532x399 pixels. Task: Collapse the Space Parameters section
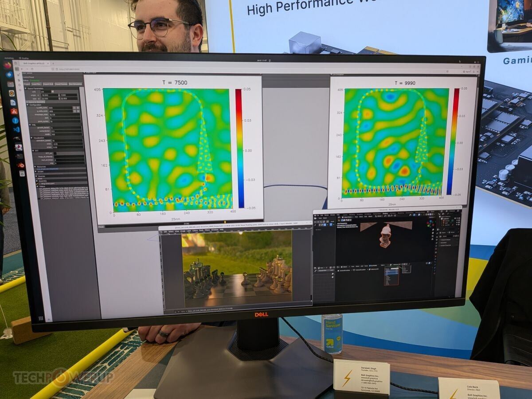click(26, 89)
